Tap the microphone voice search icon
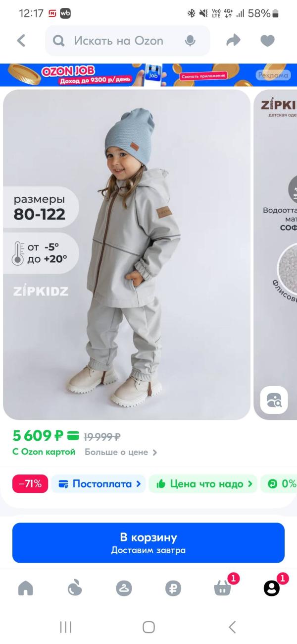 tap(190, 41)
